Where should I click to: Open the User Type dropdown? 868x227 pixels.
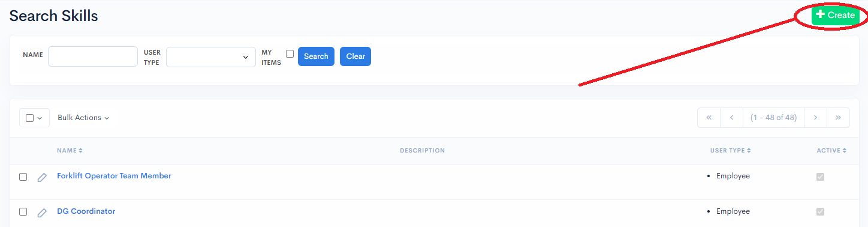[x=211, y=56]
